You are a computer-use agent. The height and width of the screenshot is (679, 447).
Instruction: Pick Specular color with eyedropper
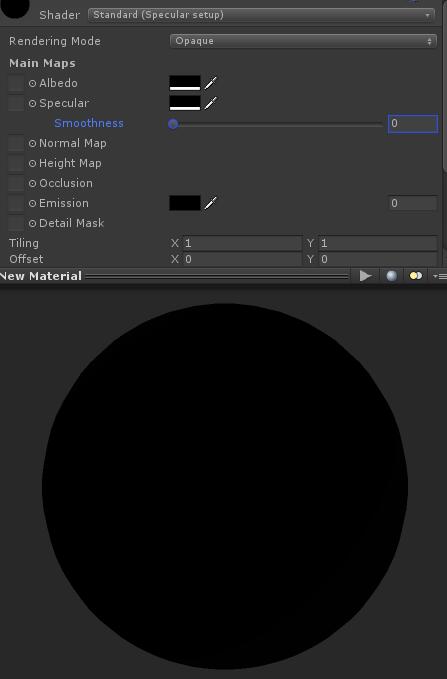pyautogui.click(x=211, y=103)
